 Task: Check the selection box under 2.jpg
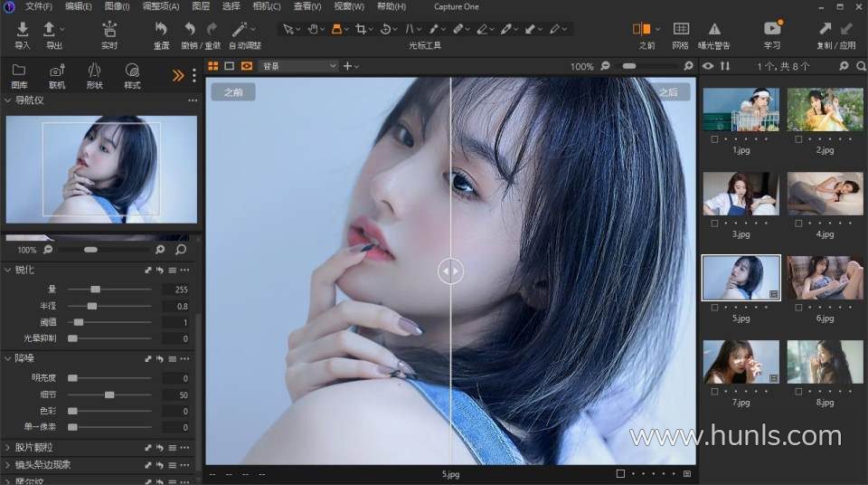(x=798, y=139)
